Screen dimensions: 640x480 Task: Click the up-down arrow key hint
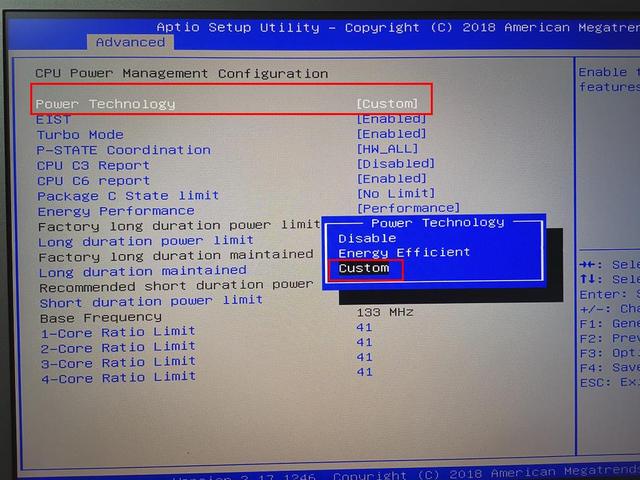(609, 279)
